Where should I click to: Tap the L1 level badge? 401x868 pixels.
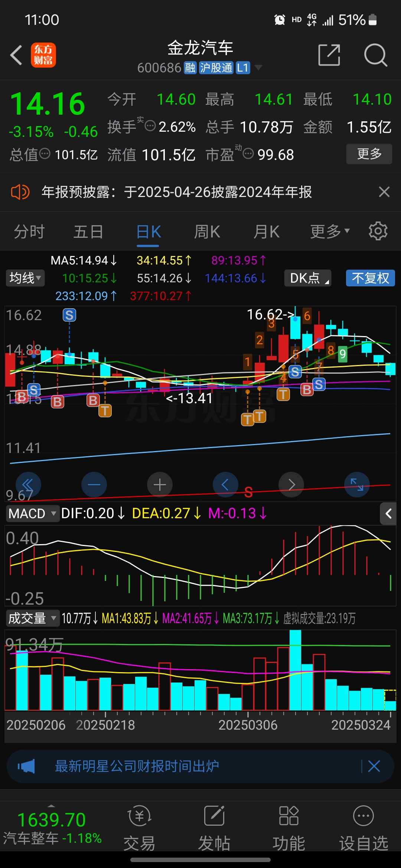coord(243,68)
